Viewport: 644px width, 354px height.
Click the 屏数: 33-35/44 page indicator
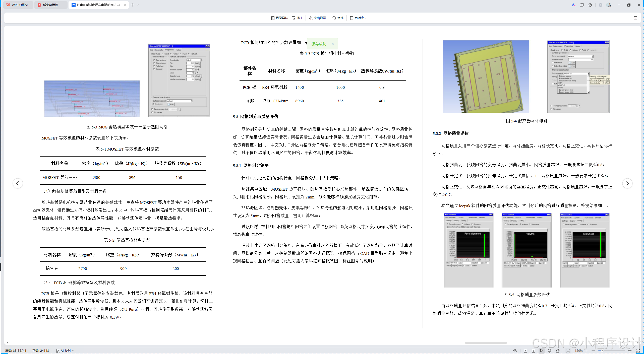[16, 351]
